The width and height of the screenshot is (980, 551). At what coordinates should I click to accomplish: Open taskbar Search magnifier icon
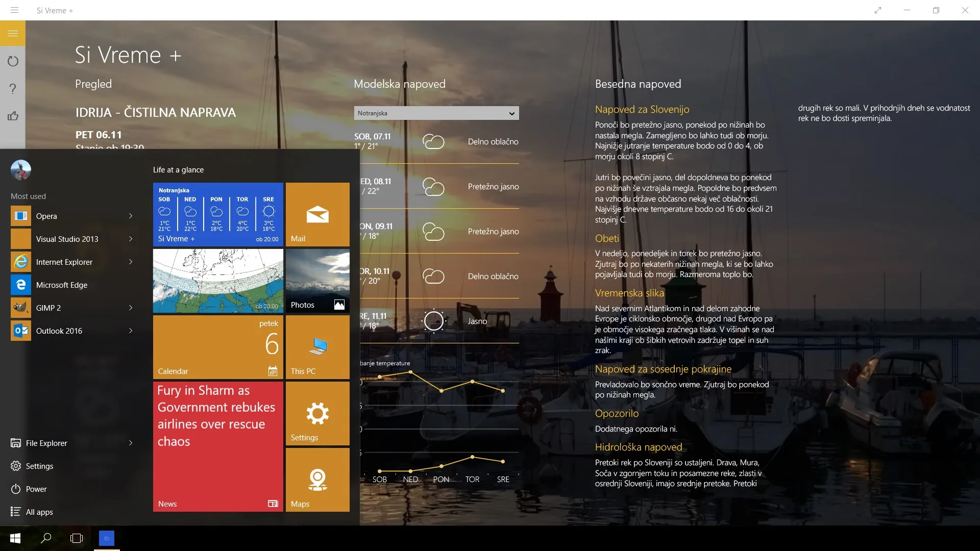[46, 538]
